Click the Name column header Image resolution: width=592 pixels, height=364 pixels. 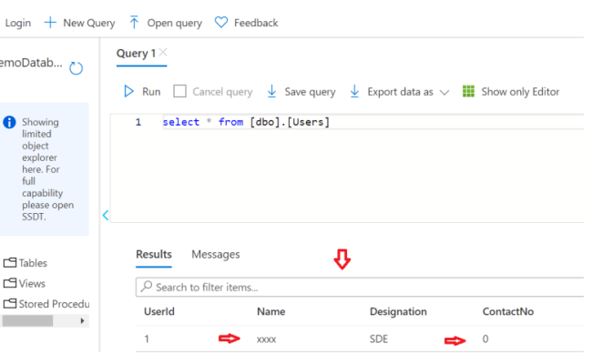[271, 311]
